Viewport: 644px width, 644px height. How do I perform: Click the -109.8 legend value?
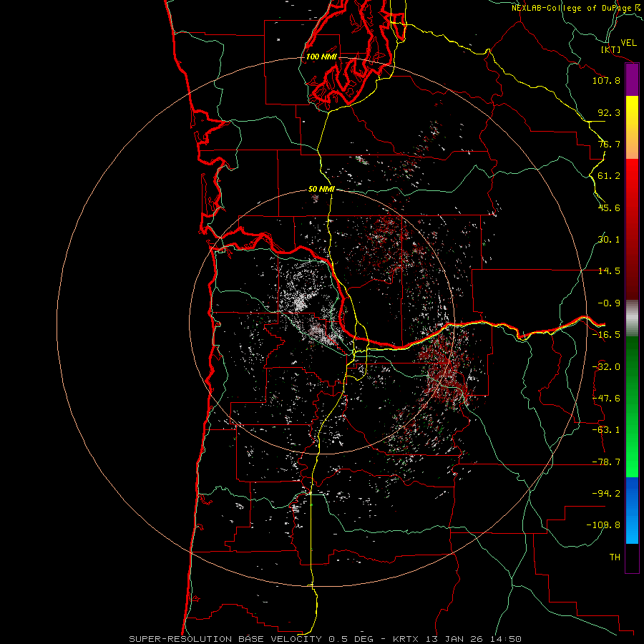click(x=604, y=525)
